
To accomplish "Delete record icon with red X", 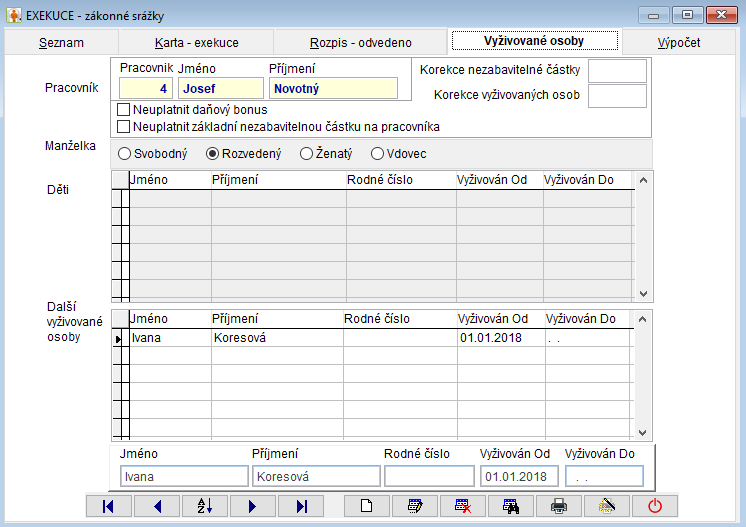I will point(463,506).
